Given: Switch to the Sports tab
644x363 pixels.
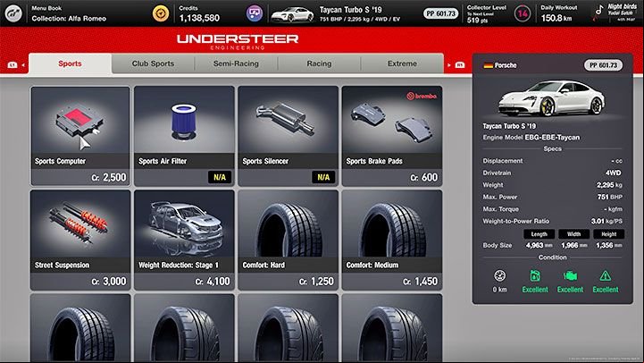Looking at the screenshot, I should point(70,63).
